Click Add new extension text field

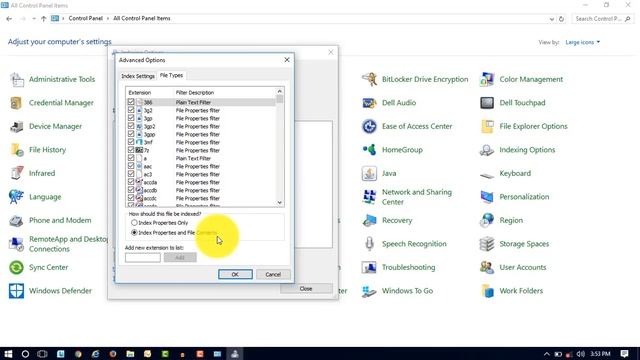(143, 258)
